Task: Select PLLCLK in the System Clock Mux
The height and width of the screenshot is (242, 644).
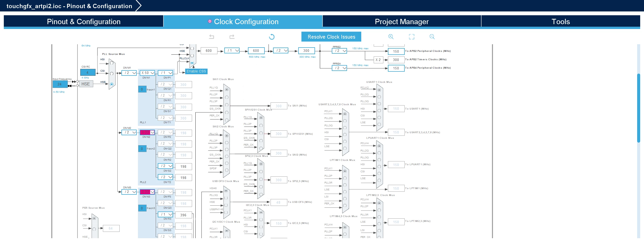Action: click(192, 63)
